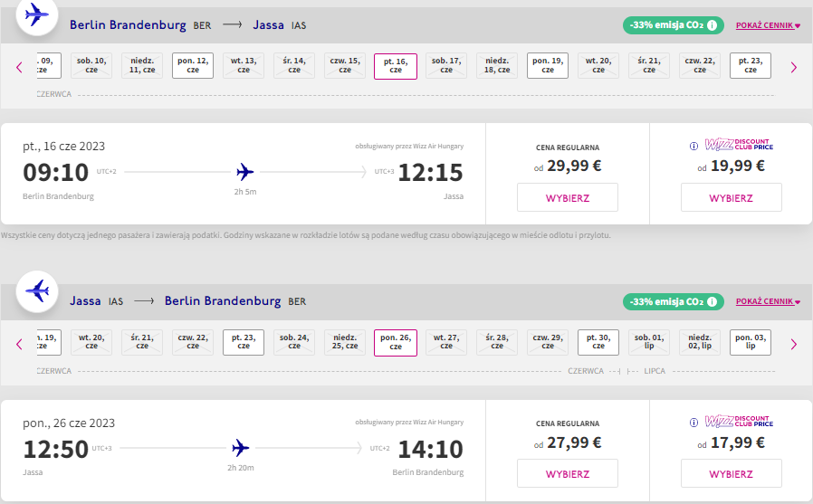This screenshot has width=813, height=504.
Task: Select return date pt. 30, cze
Action: point(598,342)
